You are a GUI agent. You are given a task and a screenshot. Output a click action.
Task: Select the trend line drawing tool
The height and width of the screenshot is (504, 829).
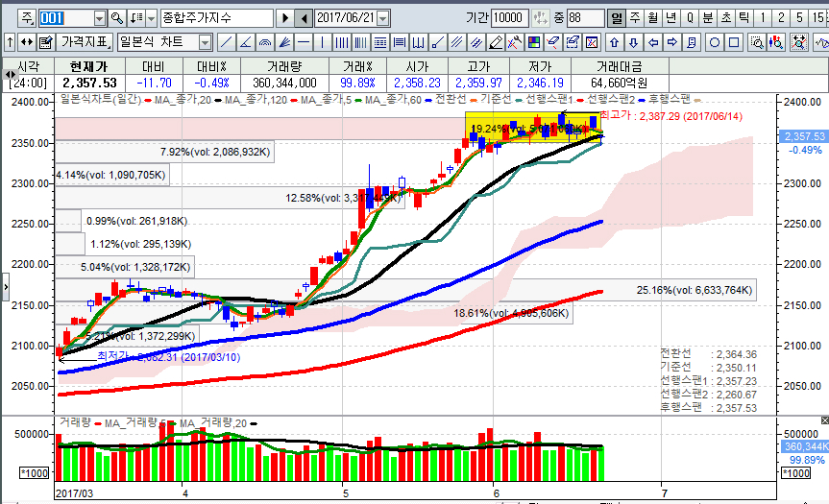pos(225,42)
